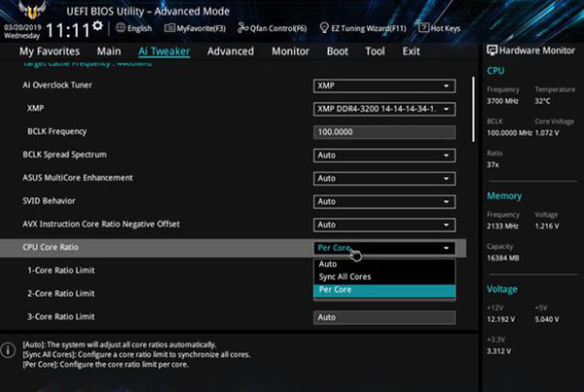Click the BCLK Frequency input field
584x392 pixels.
coord(384,132)
